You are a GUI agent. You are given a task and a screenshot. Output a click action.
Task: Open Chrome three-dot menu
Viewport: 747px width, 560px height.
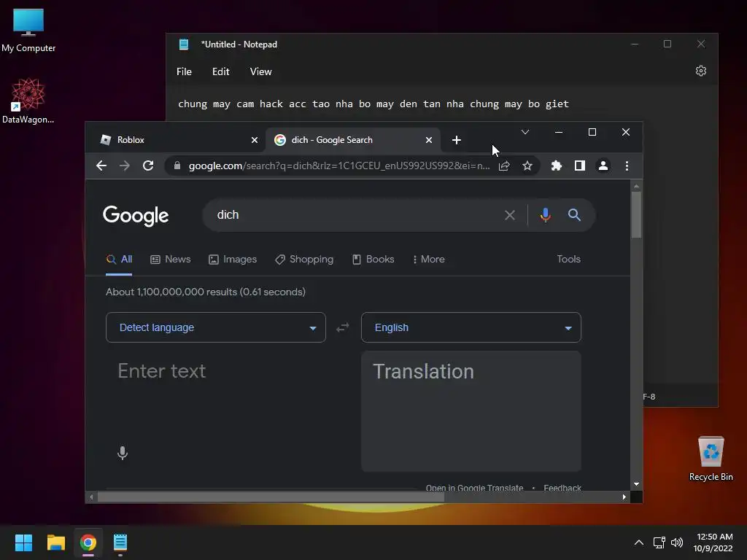click(x=627, y=166)
